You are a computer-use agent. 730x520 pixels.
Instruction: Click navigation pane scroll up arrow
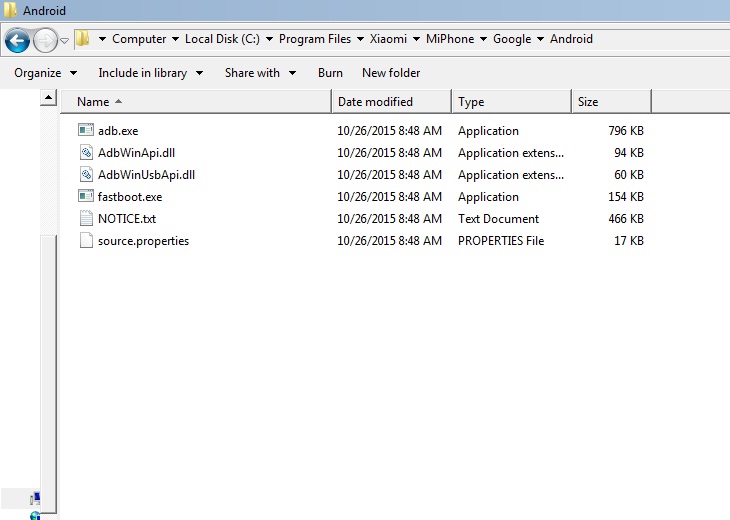click(x=48, y=97)
